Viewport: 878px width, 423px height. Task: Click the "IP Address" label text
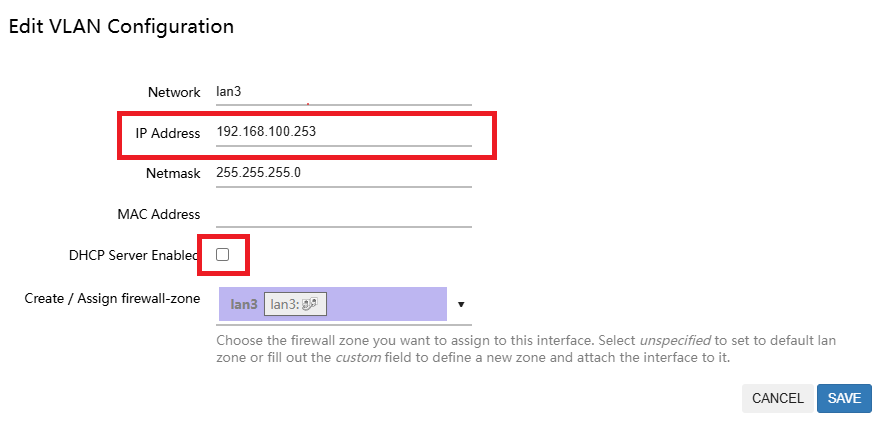tap(168, 133)
